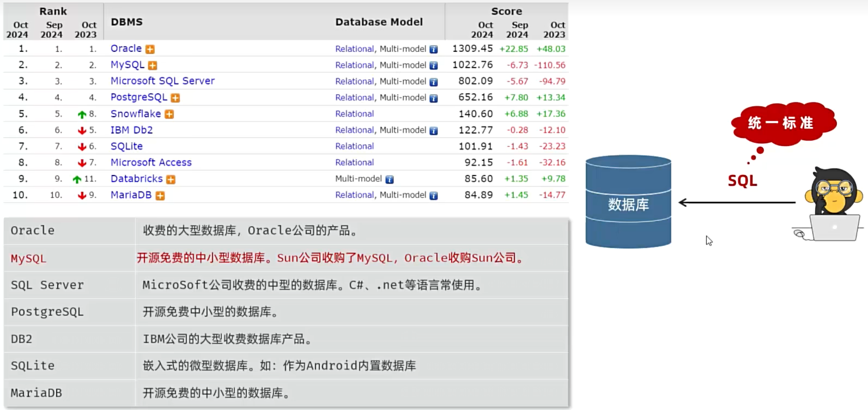Image resolution: width=868 pixels, height=410 pixels.
Task: Expand the plus icon next to PostgreSQL
Action: (x=175, y=98)
